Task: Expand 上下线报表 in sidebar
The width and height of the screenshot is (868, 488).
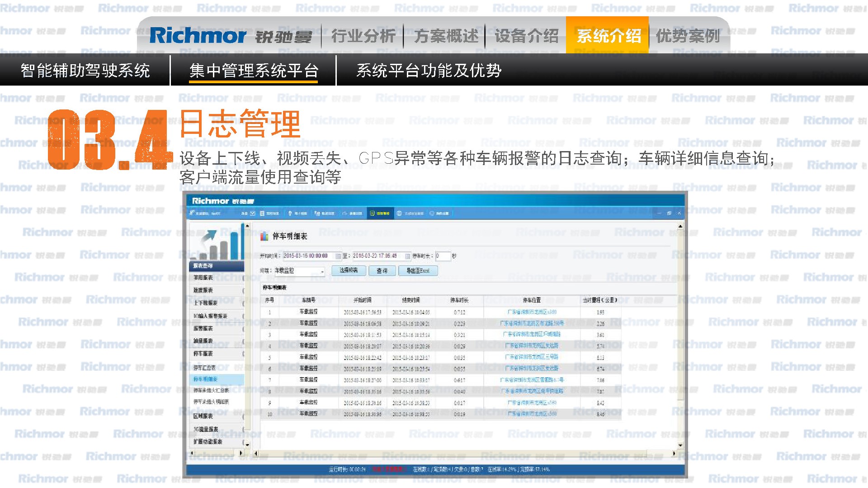Action: click(217, 303)
